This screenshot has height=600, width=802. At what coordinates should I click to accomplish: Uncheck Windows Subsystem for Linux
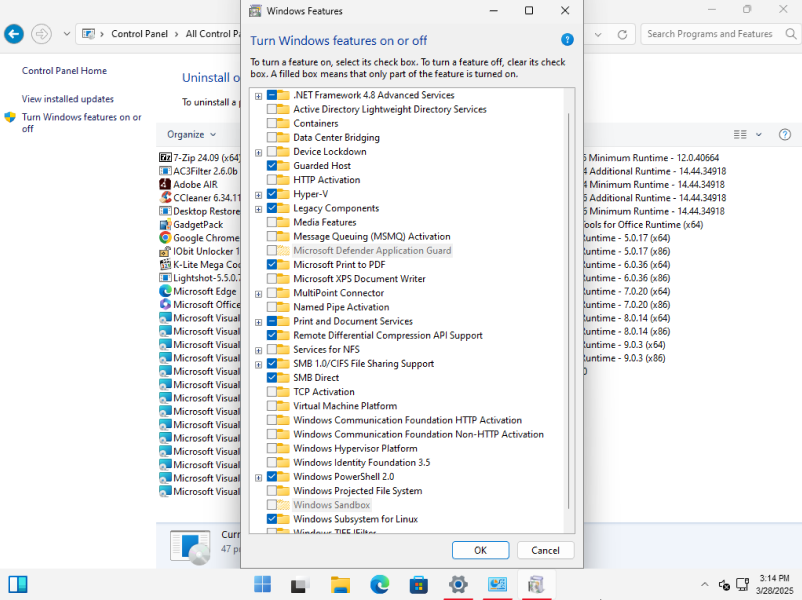pyautogui.click(x=272, y=519)
